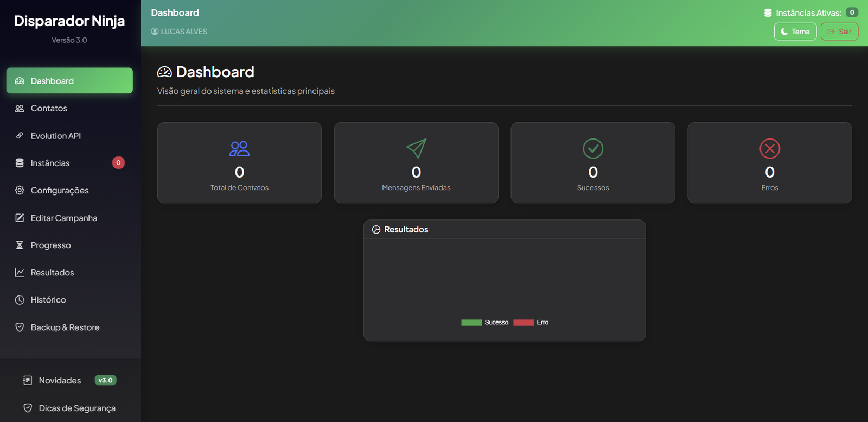Click the Instâncias Ativas counter badge
Viewport: 868px width, 422px height.
[852, 12]
